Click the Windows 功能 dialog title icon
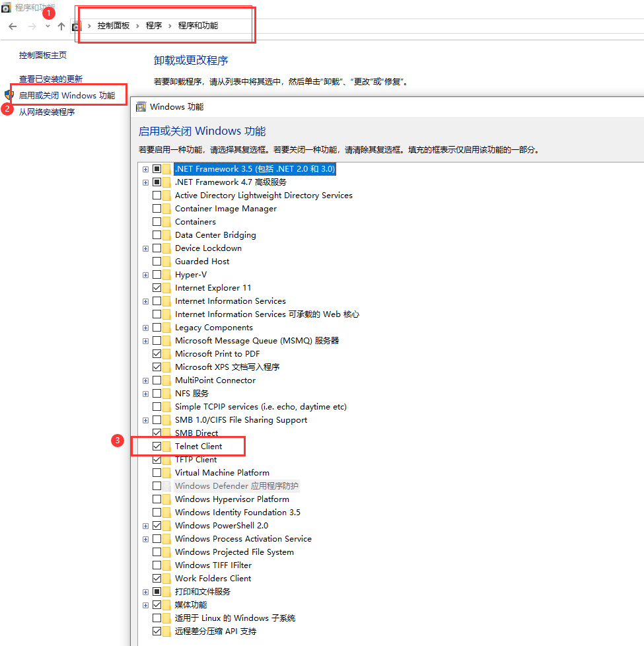Viewport: 644px width, 646px height. (x=141, y=107)
